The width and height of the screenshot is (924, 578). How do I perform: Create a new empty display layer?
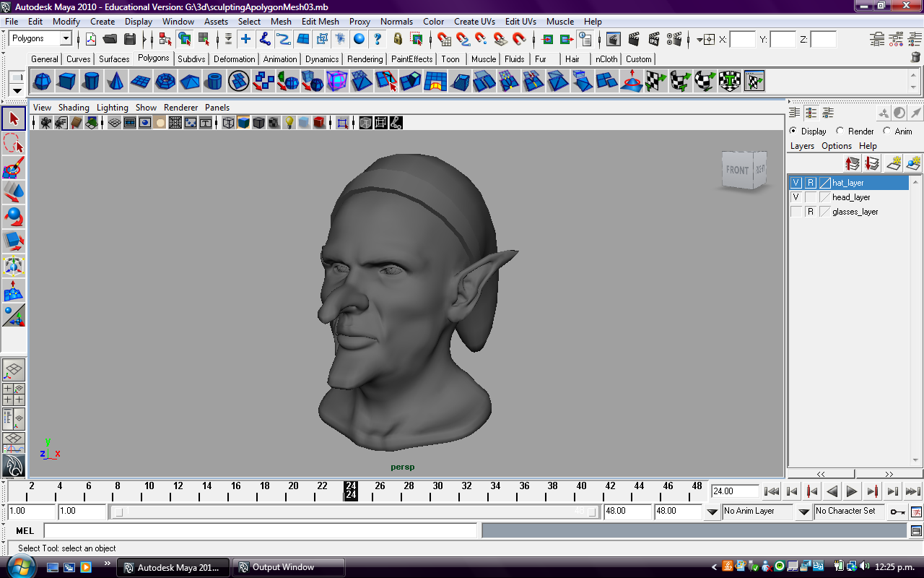click(x=893, y=163)
